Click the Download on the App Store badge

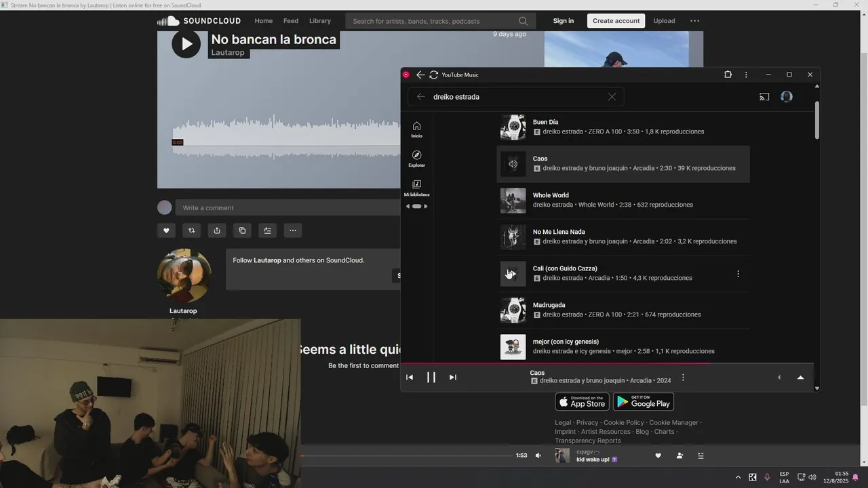point(582,401)
